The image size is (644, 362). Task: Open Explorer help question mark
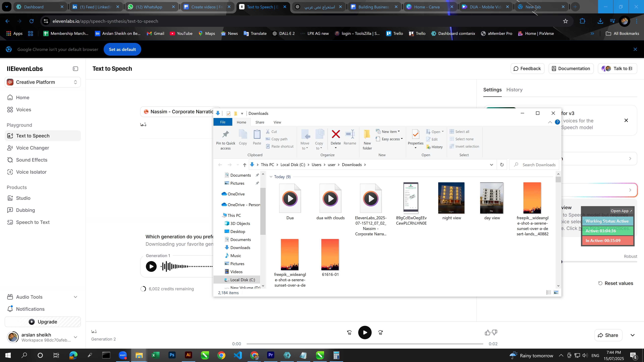tap(557, 122)
